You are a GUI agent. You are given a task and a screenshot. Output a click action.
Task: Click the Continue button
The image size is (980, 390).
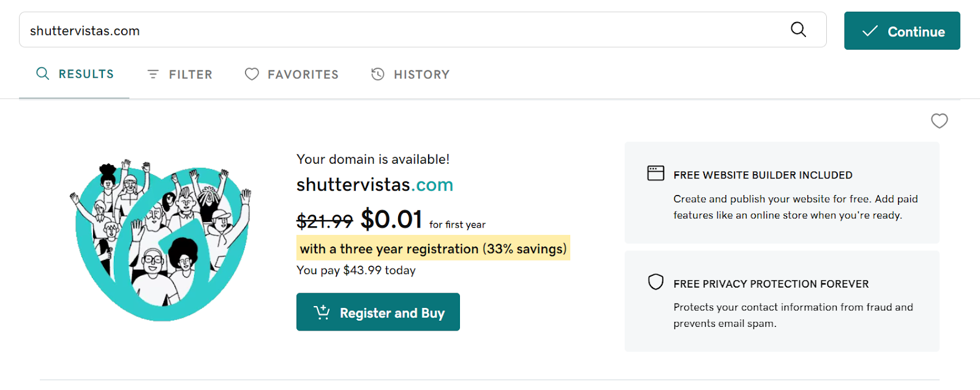point(902,31)
